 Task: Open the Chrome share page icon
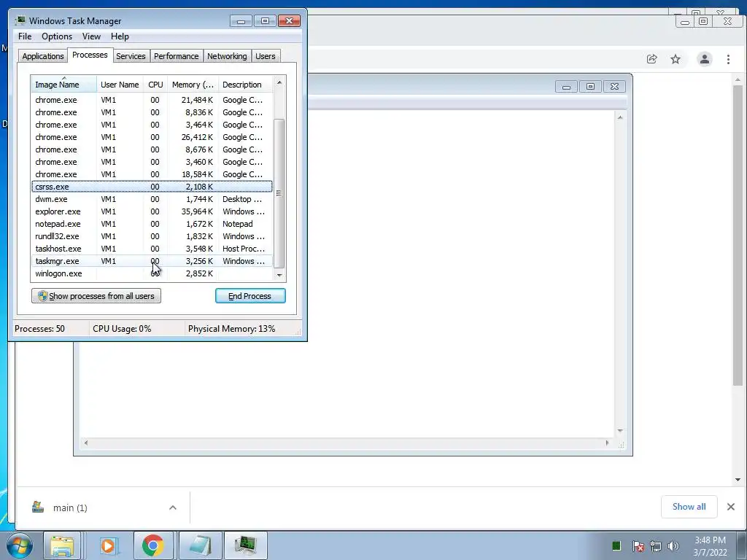(x=651, y=59)
